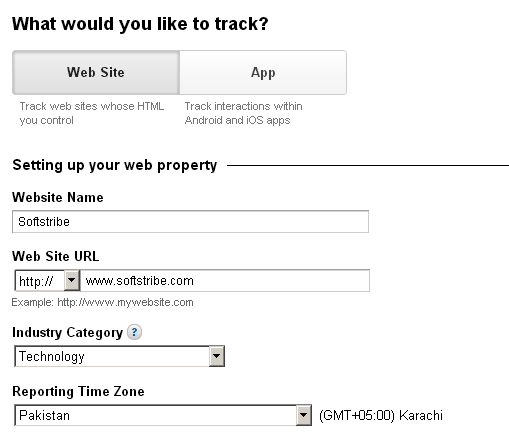Click the Website Name label
509x436 pixels.
(x=58, y=197)
